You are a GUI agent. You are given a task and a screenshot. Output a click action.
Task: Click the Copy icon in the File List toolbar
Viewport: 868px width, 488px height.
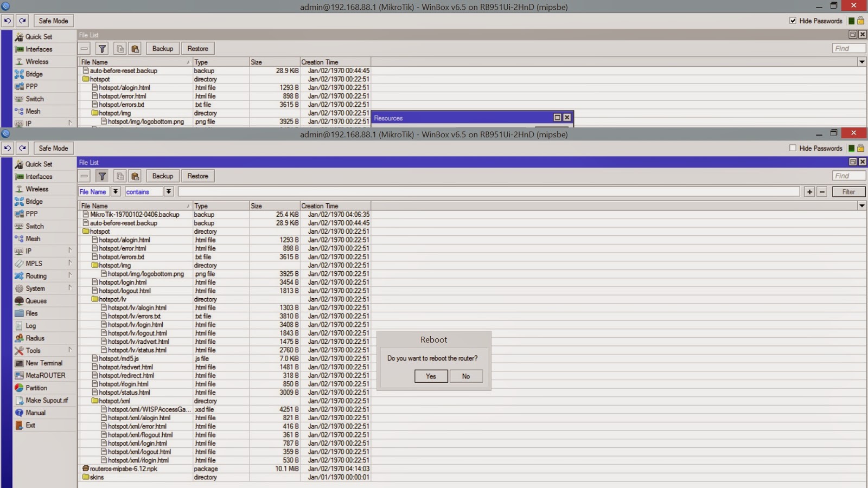tap(120, 176)
